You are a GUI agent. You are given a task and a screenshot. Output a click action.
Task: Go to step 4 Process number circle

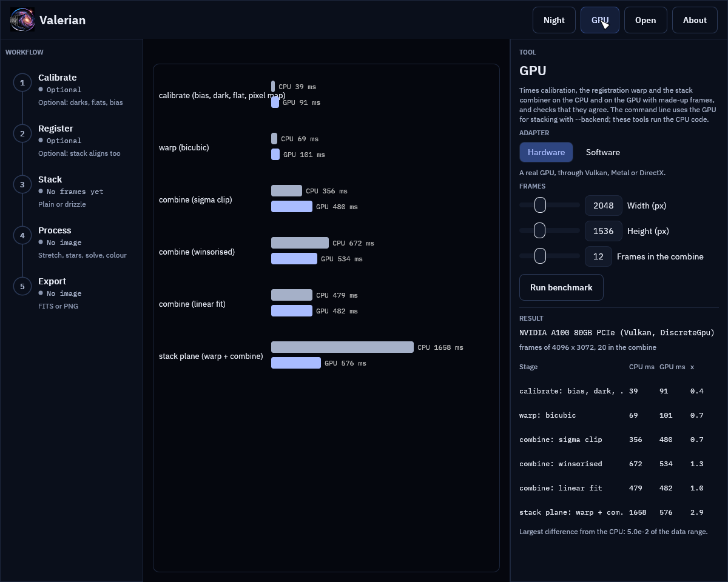(22, 235)
